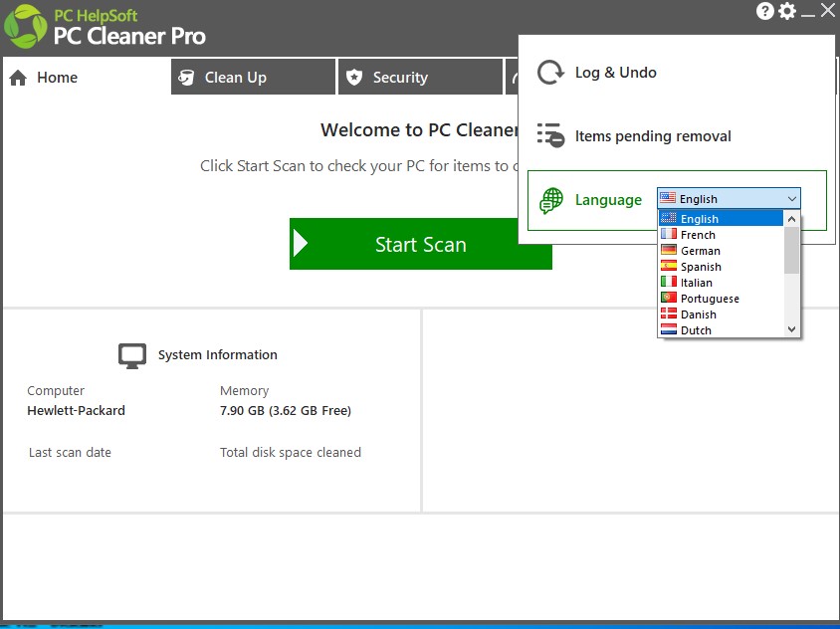Click the Spanish flag icon
Image resolution: width=840 pixels, height=629 pixels.
point(669,267)
